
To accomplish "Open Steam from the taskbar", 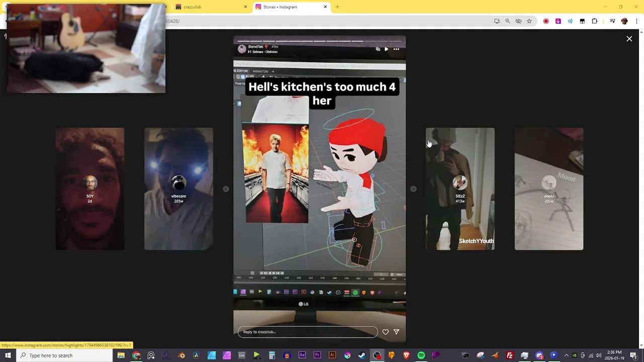I will [x=362, y=355].
